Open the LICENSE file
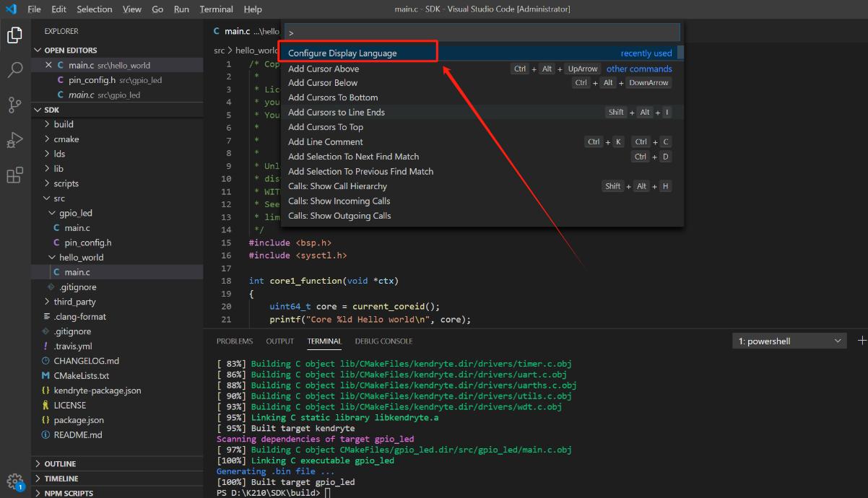 coord(118,405)
